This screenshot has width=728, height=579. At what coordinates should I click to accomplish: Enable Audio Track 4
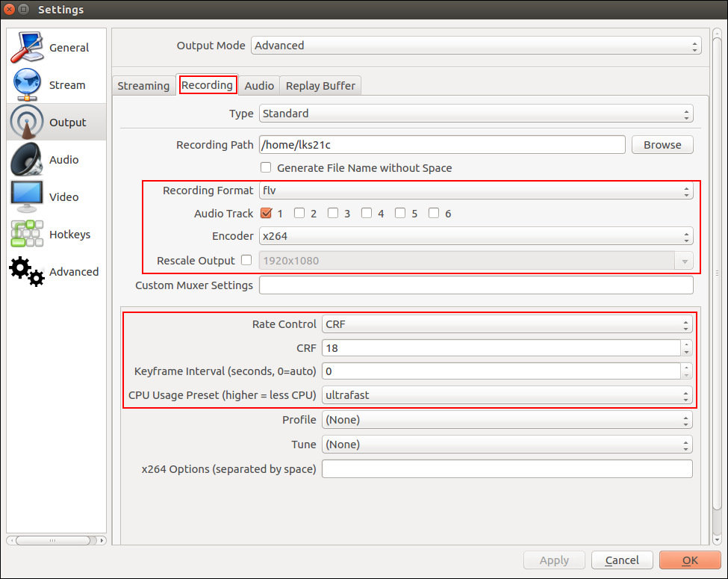(x=367, y=213)
